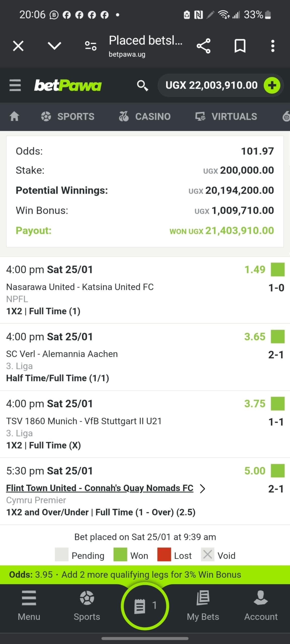Expand Flint Town United match arrow
Image resolution: width=290 pixels, height=644 pixels.
203,489
